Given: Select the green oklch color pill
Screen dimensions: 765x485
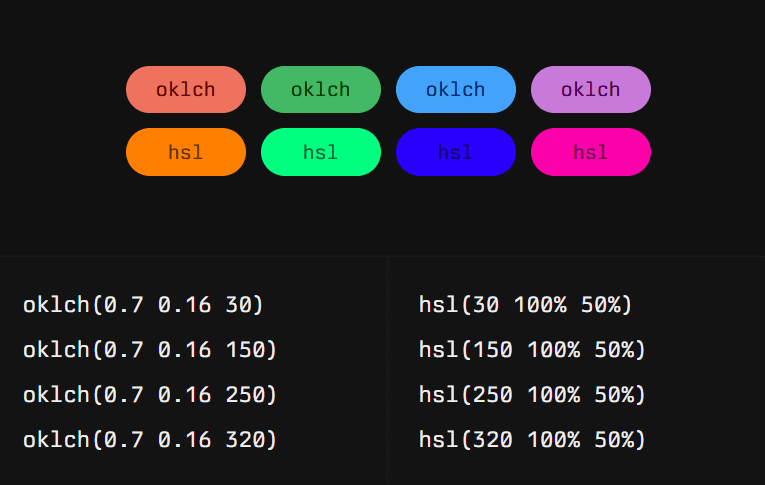Looking at the screenshot, I should pos(321,90).
